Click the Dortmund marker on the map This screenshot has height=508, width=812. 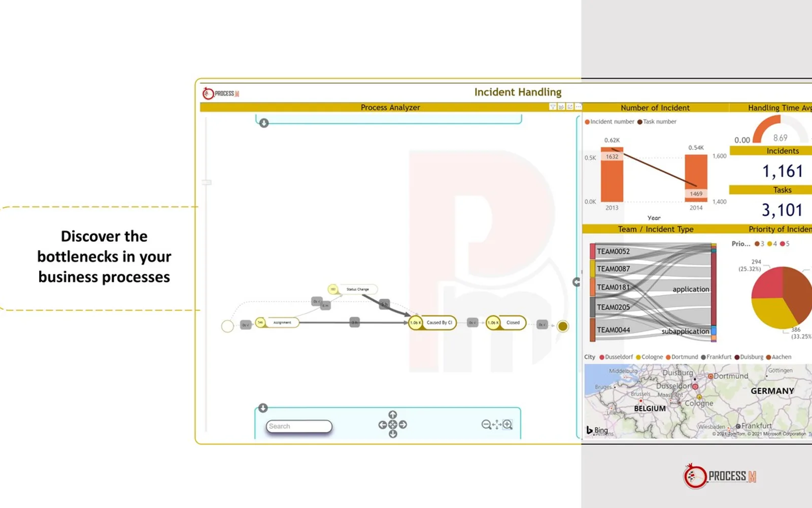coord(710,376)
